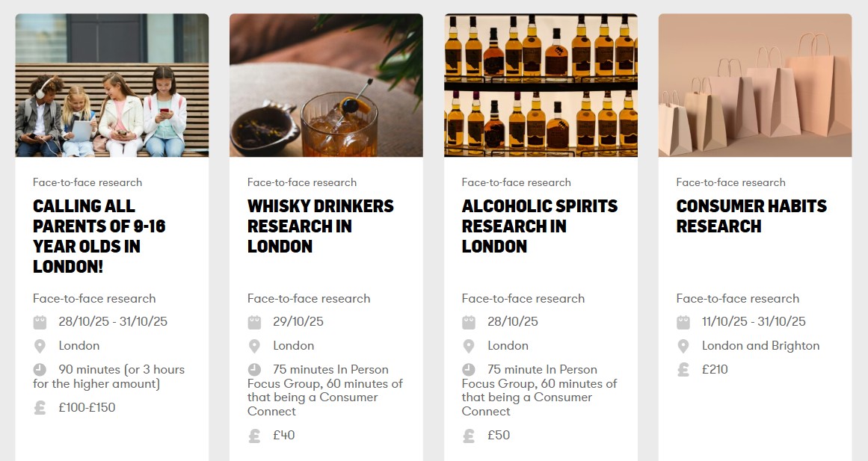
Task: Click calendar icon beside 29/10/25
Action: (x=254, y=322)
